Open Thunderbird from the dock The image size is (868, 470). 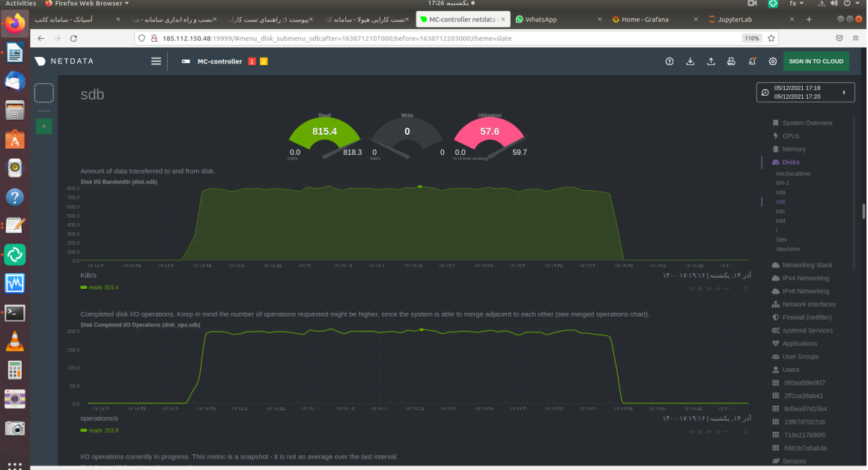click(x=15, y=82)
